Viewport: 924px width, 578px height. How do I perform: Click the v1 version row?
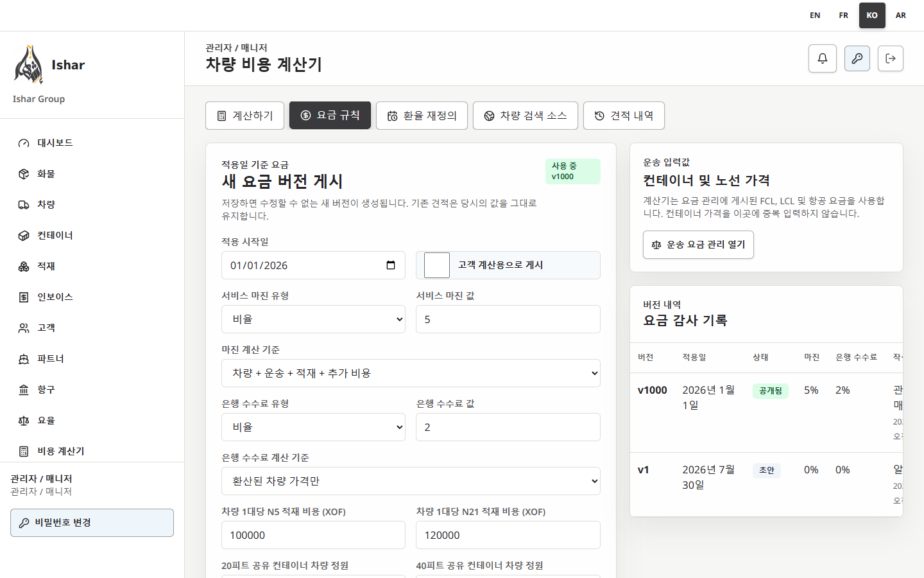point(766,485)
